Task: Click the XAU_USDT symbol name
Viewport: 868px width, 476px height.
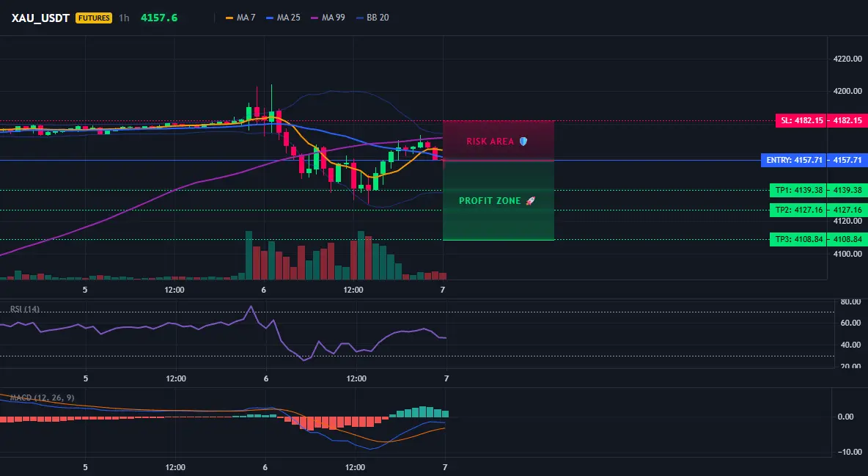Action: point(40,18)
